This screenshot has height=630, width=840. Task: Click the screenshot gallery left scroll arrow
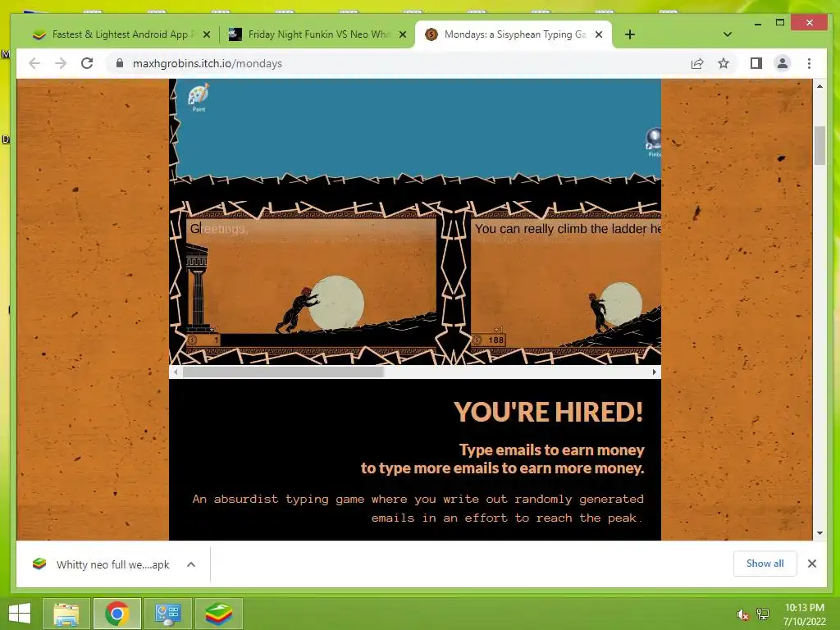pyautogui.click(x=176, y=372)
